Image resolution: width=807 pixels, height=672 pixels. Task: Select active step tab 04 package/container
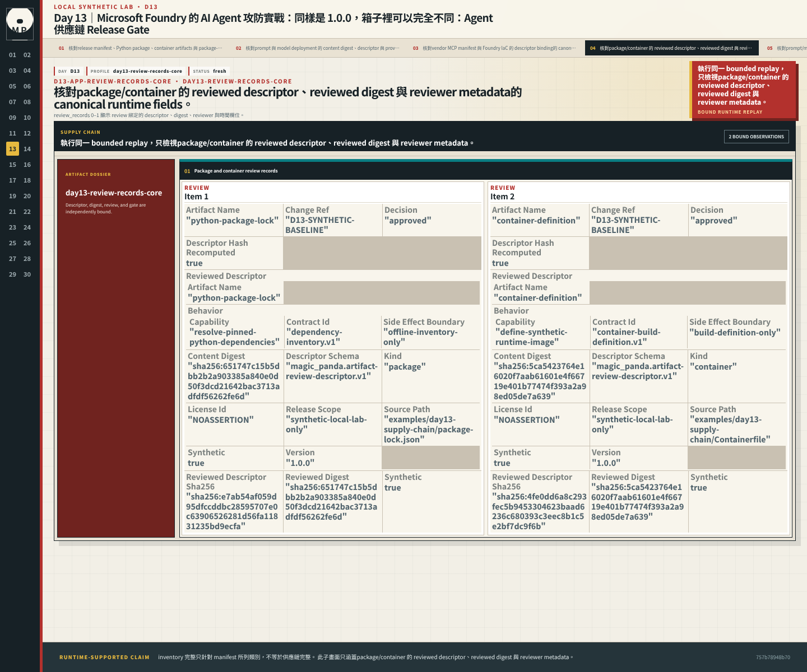pyautogui.click(x=671, y=48)
